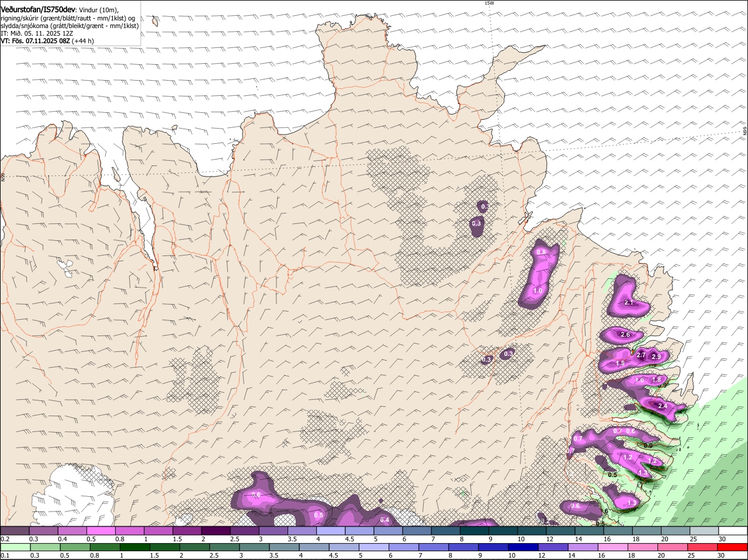Pick the dark teal 8–9 swatch, upper legend
The height and width of the screenshot is (560, 748).
(475, 531)
